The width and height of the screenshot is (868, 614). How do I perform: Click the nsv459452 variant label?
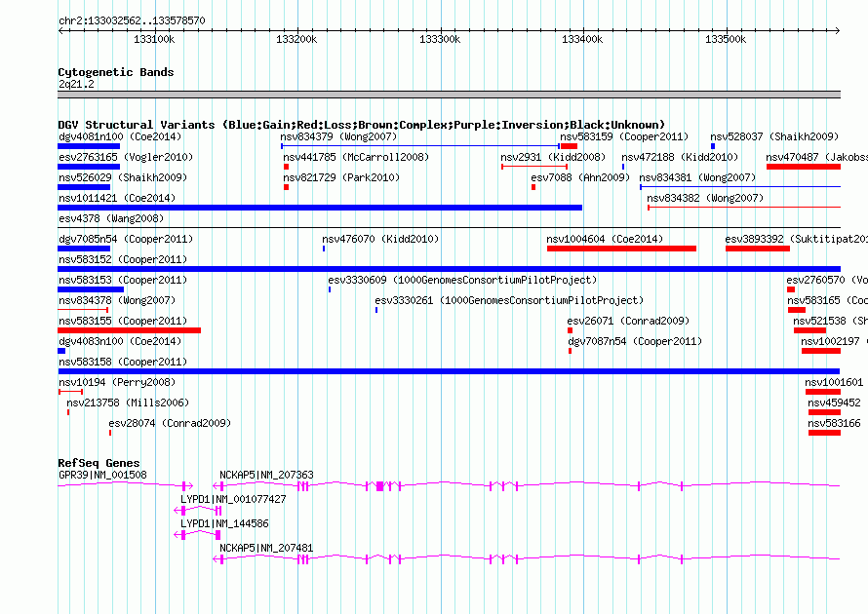pyautogui.click(x=834, y=403)
